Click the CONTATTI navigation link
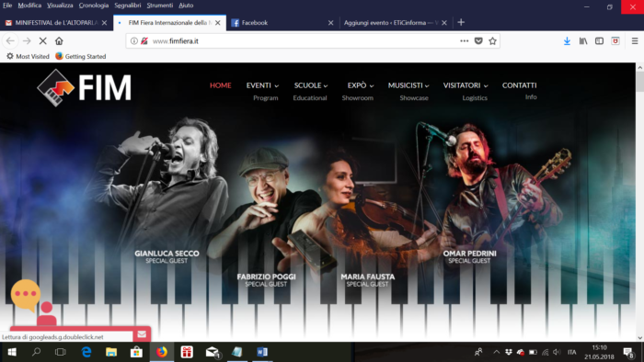This screenshot has width=644, height=362. 519,85
